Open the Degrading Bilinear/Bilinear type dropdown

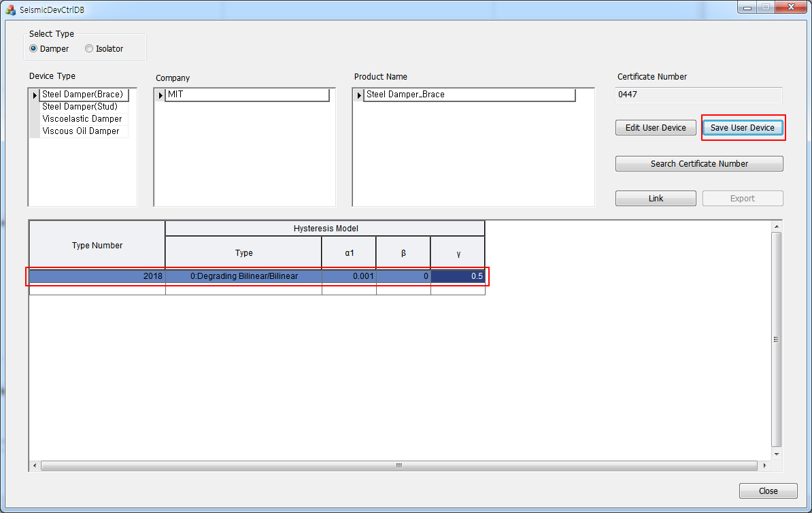[243, 276]
